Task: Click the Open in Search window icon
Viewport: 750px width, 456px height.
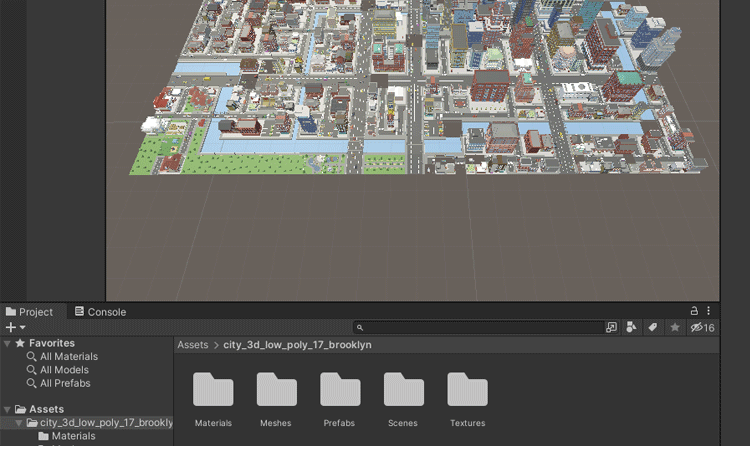Action: click(x=612, y=327)
